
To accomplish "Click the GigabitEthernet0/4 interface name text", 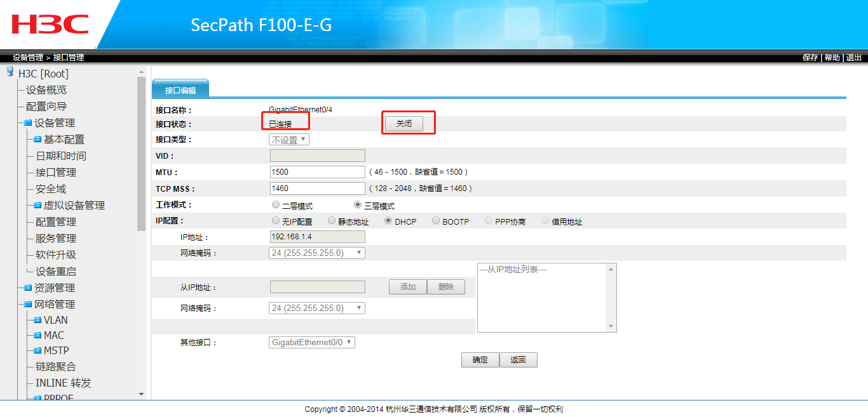I will pos(301,110).
